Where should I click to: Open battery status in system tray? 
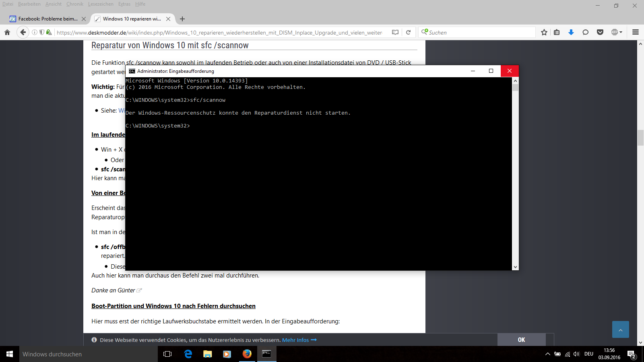(x=557, y=354)
